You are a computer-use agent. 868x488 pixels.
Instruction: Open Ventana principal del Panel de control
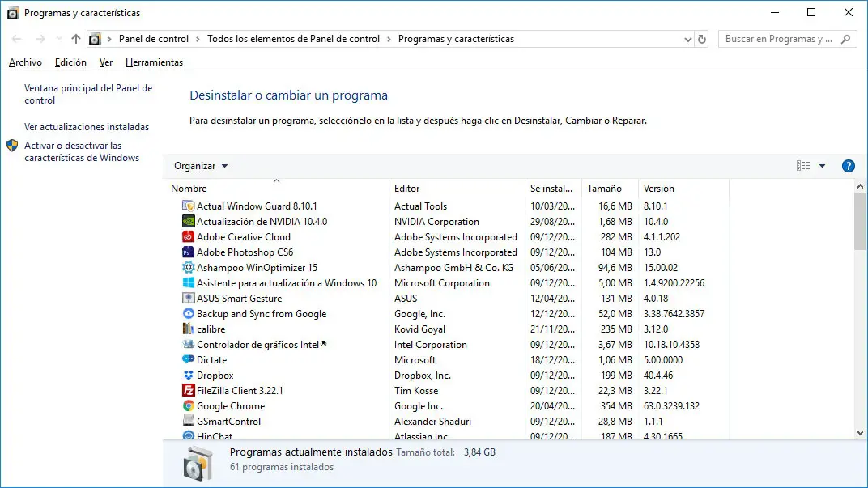tap(88, 94)
